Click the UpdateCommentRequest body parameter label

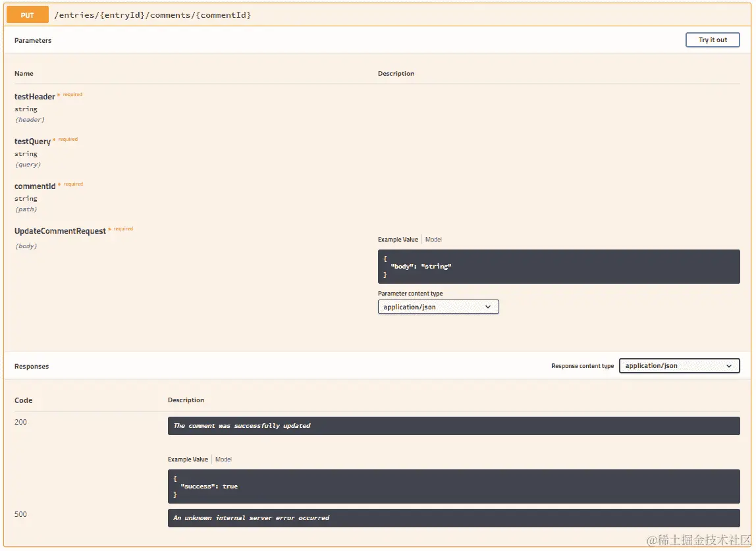pyautogui.click(x=60, y=230)
